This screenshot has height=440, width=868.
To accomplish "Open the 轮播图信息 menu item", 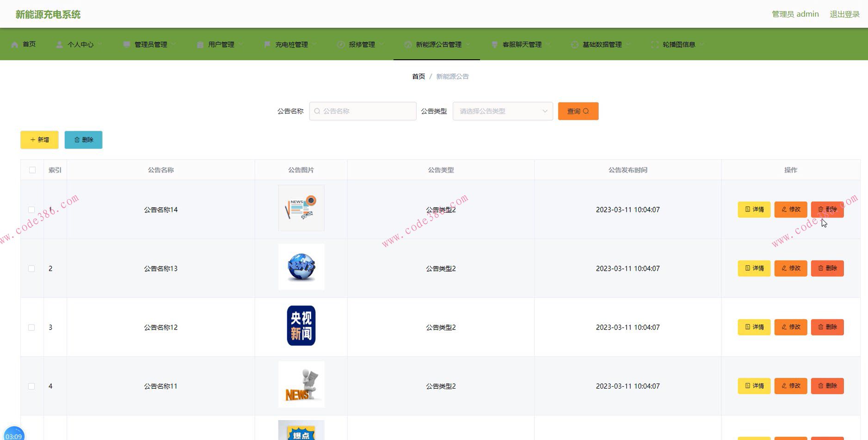I will [x=678, y=44].
